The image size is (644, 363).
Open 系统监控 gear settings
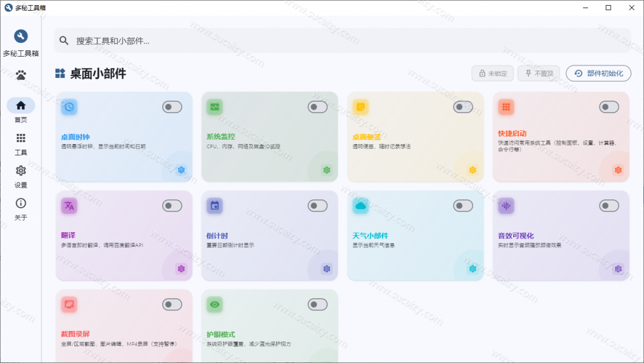pos(326,170)
